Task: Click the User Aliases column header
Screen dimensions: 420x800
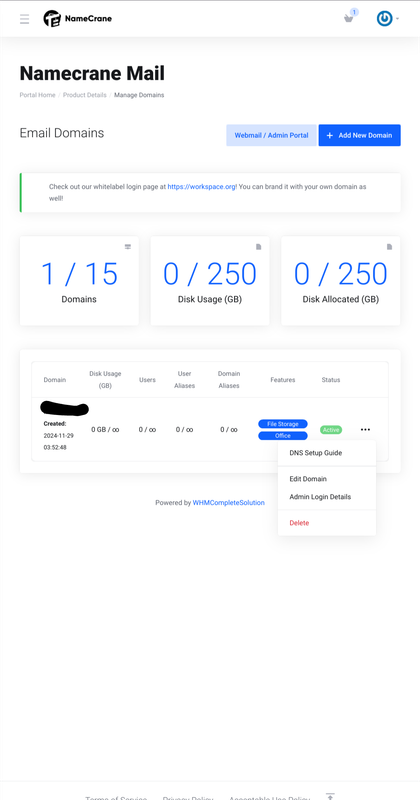Action: (x=185, y=380)
